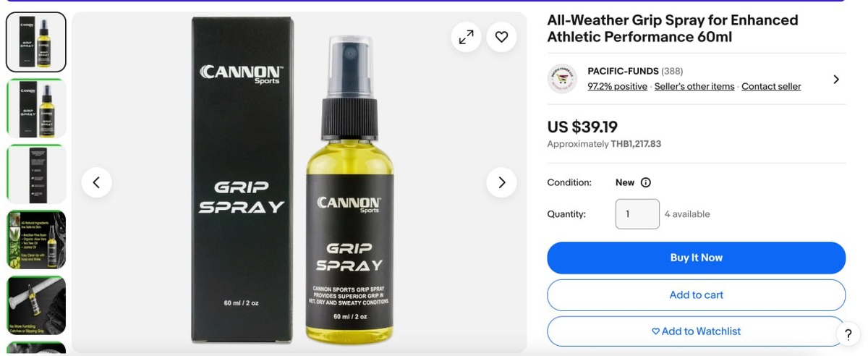Select third thumbnail showing box back
Viewport: 868px width, 356px height.
(x=36, y=174)
